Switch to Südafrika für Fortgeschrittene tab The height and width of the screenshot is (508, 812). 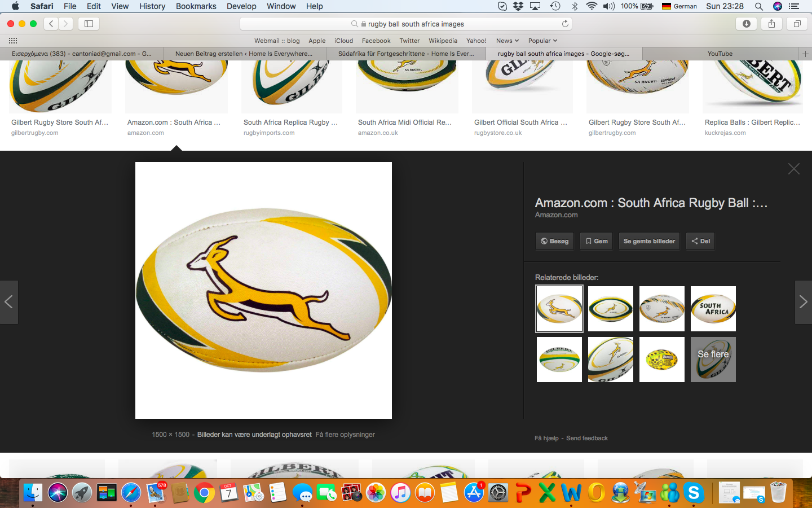406,54
